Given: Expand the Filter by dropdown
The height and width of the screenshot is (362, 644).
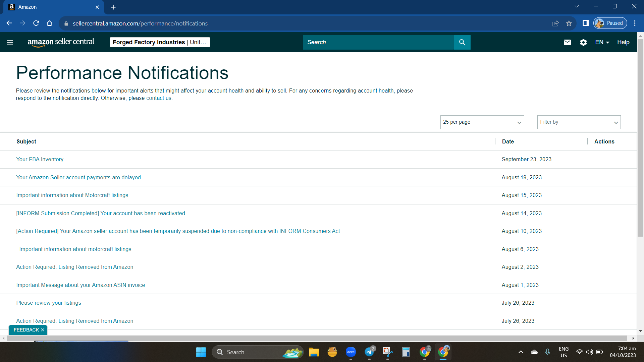Looking at the screenshot, I should (579, 122).
